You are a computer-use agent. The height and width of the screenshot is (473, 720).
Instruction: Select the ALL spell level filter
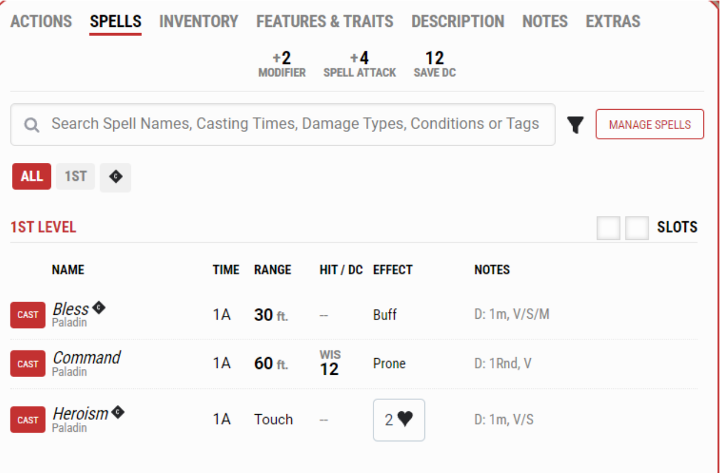point(32,176)
